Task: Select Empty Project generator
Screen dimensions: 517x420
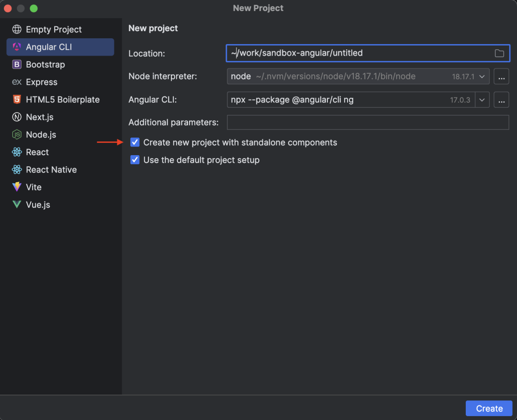Action: (x=60, y=29)
